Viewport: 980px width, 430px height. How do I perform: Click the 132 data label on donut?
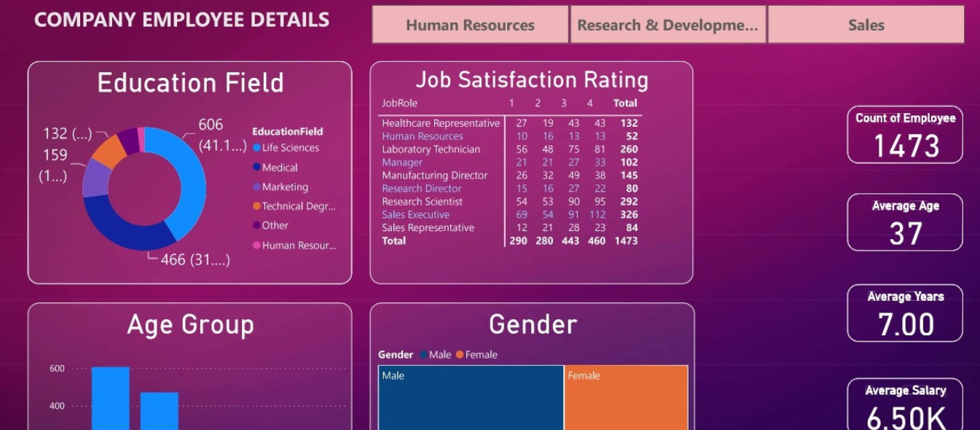click(x=67, y=133)
